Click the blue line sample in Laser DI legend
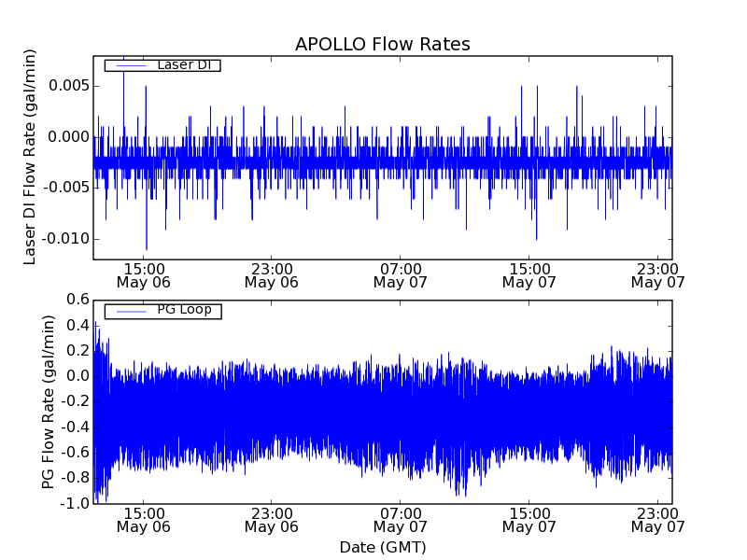This screenshot has height=560, width=747. [x=130, y=65]
